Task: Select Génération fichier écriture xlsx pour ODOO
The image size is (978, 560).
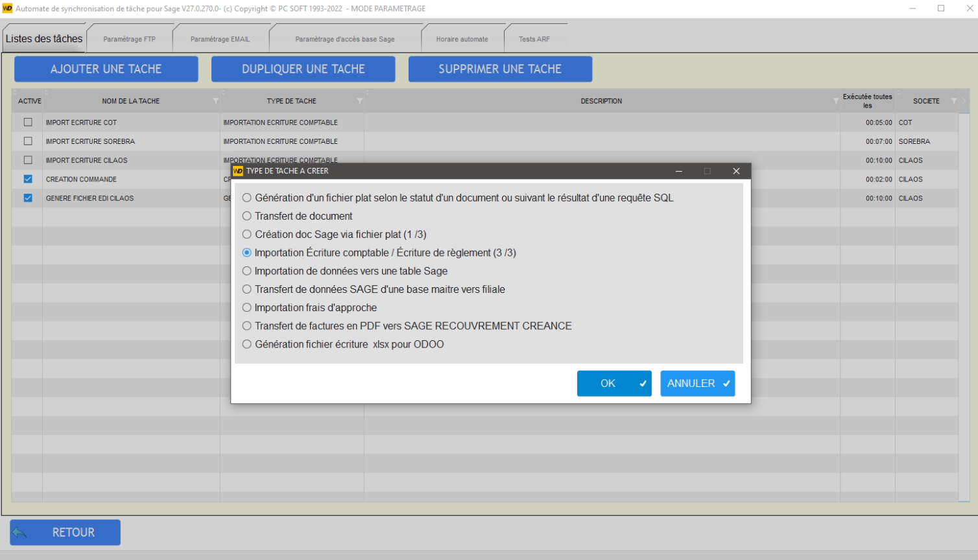Action: (247, 345)
